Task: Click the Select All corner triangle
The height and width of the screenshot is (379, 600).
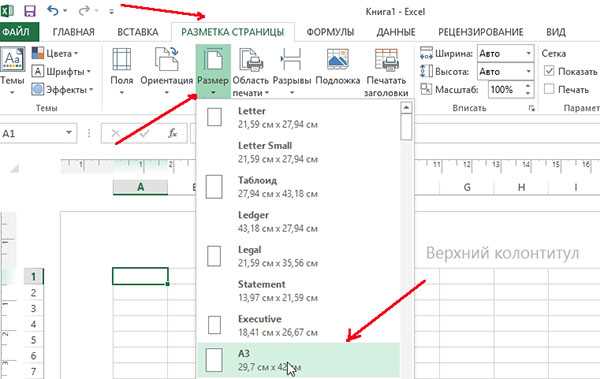Action: tap(15, 168)
